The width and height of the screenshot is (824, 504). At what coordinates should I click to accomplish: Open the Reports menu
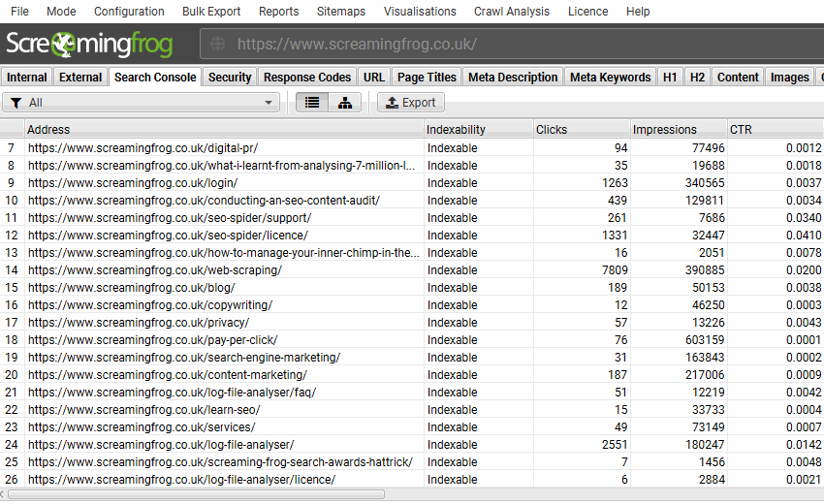click(278, 11)
